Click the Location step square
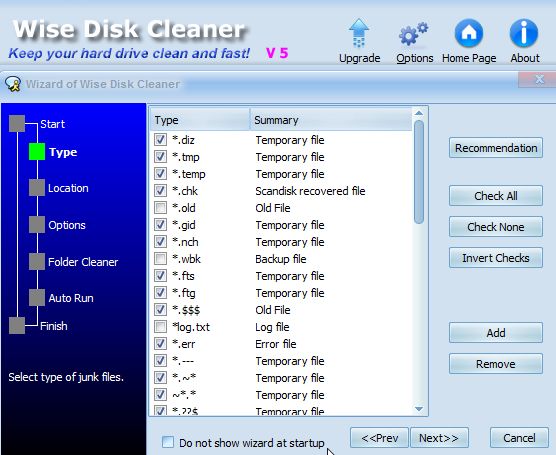Image resolution: width=556 pixels, height=455 pixels. point(37,188)
